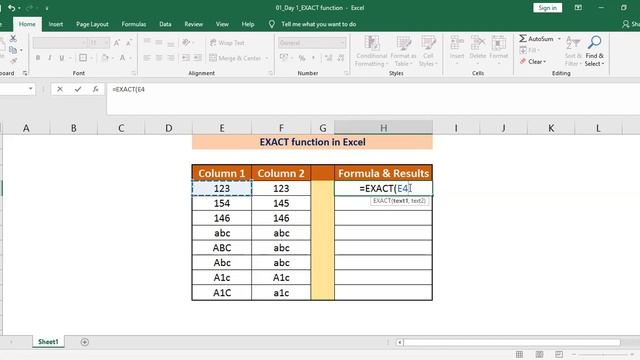The image size is (640, 360).
Task: Open the font name dropdown
Action: pos(84,43)
